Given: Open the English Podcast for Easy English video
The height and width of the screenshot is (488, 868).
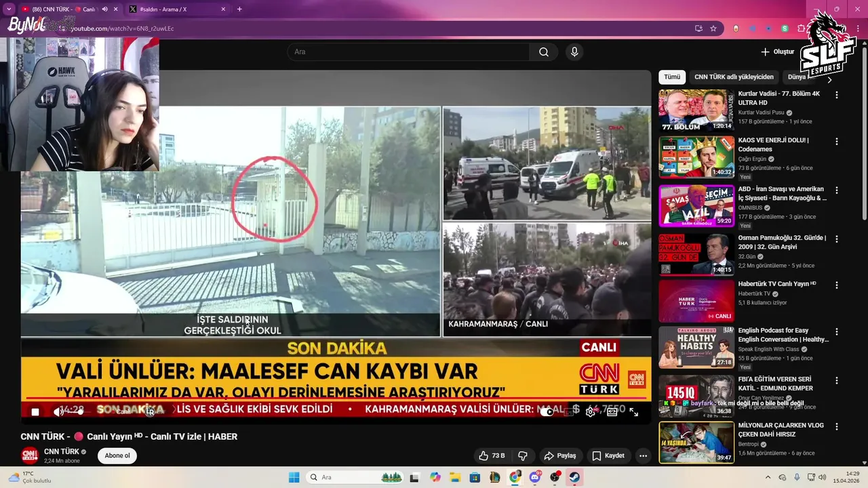Looking at the screenshot, I should [x=783, y=335].
